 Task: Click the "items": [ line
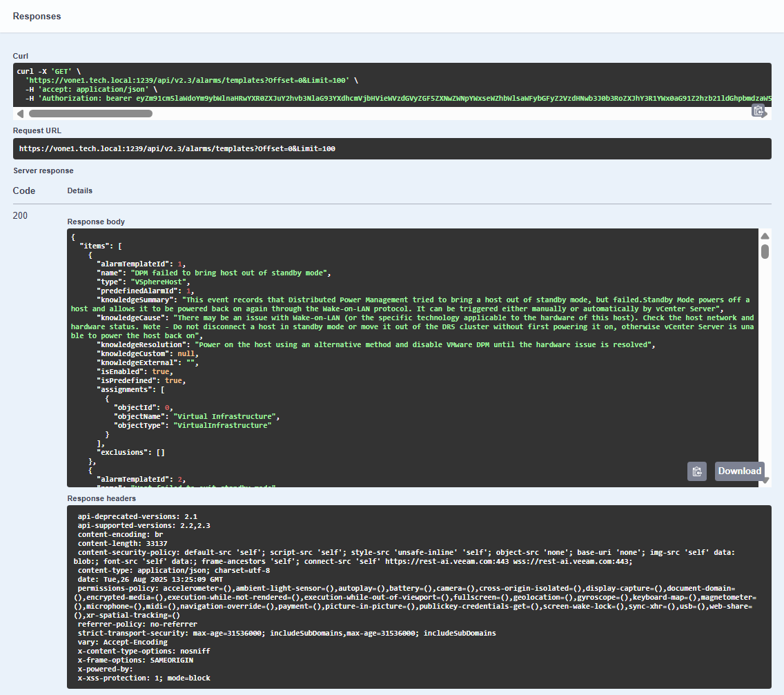[x=101, y=246]
